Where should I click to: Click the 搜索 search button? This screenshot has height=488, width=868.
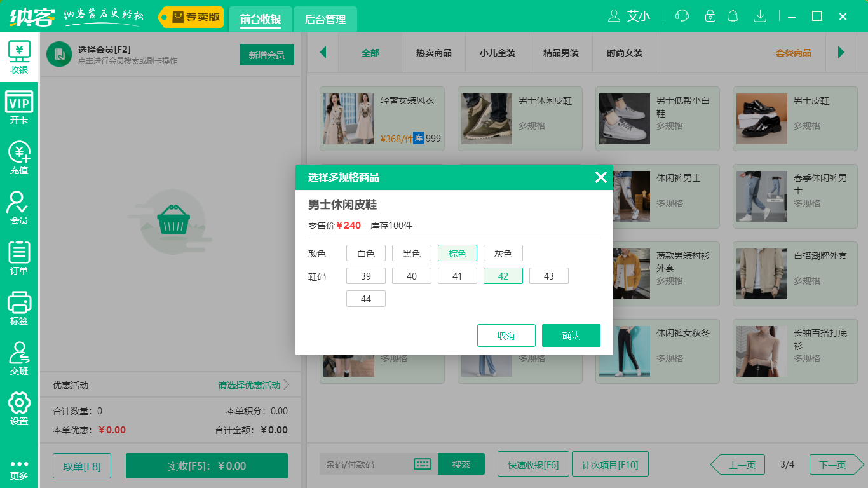(461, 464)
